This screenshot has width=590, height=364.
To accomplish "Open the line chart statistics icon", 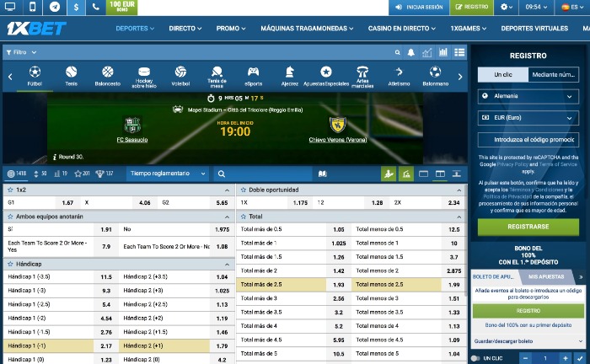I will click(426, 52).
